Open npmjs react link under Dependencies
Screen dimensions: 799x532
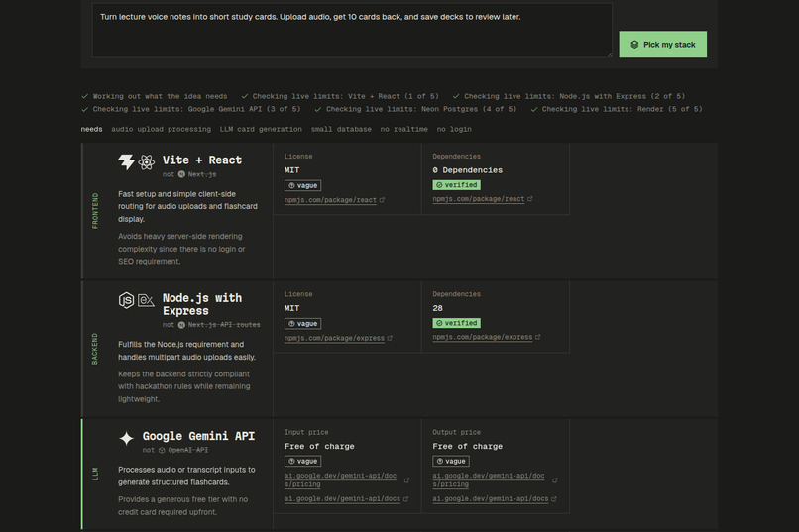point(479,199)
